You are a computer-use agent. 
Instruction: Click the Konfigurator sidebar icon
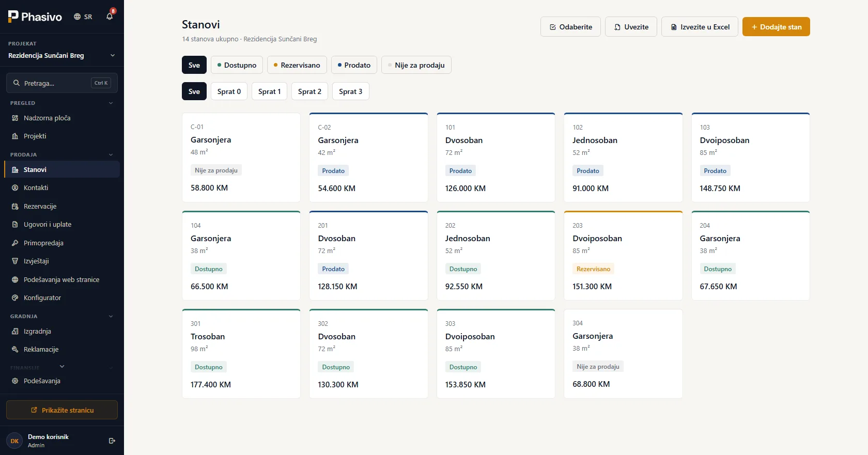pyautogui.click(x=15, y=297)
